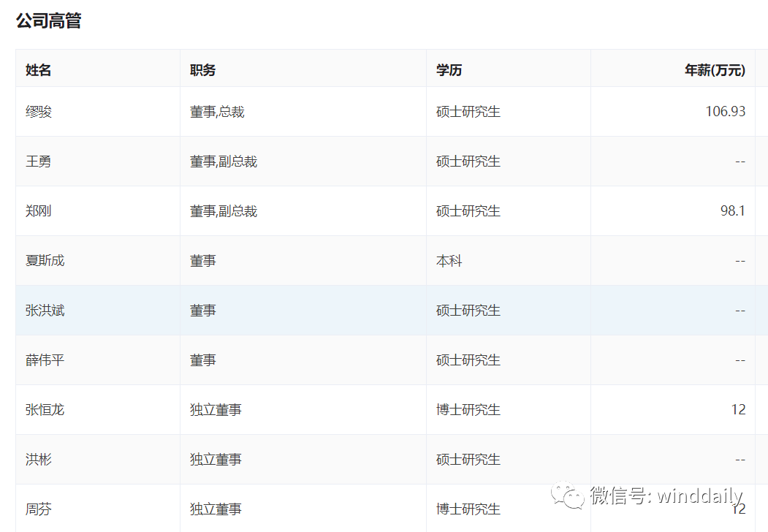768x532 pixels.
Task: Click the 106.93 salary value
Action: point(725,112)
